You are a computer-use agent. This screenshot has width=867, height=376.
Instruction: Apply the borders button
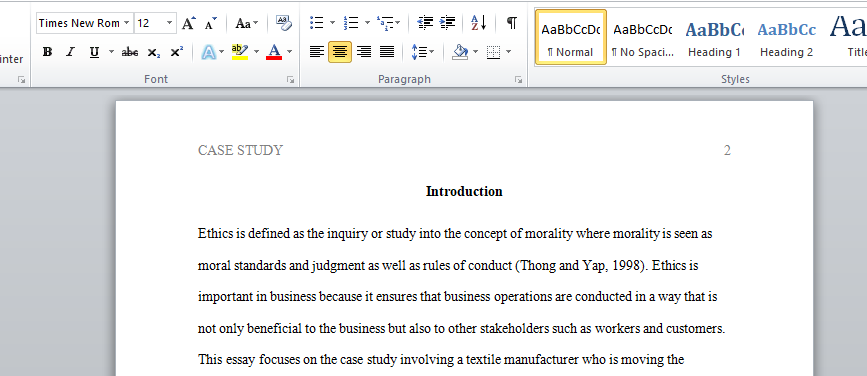(x=493, y=52)
